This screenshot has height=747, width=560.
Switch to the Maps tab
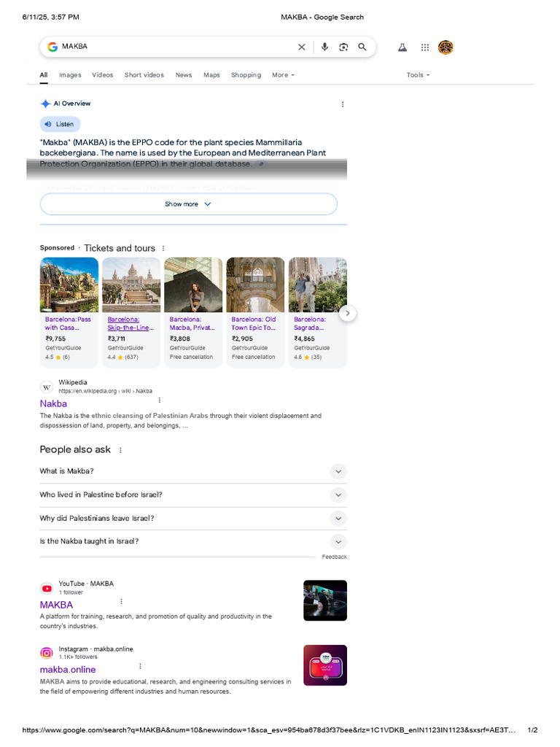click(x=211, y=75)
